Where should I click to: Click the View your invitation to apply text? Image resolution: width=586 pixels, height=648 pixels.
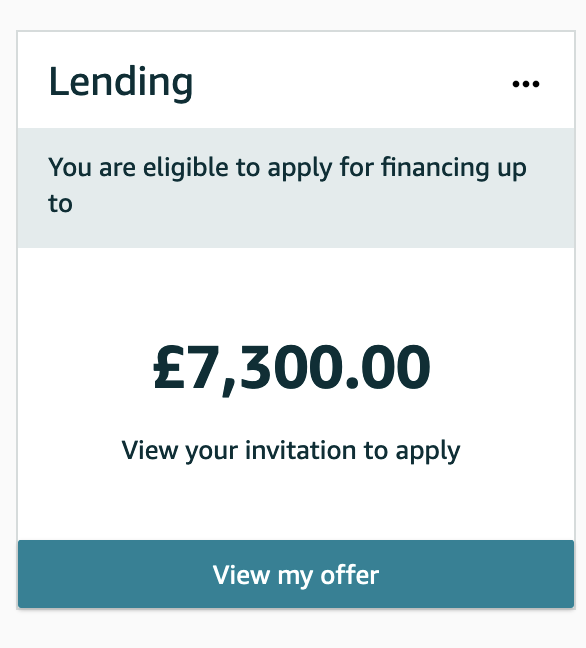coord(291,451)
